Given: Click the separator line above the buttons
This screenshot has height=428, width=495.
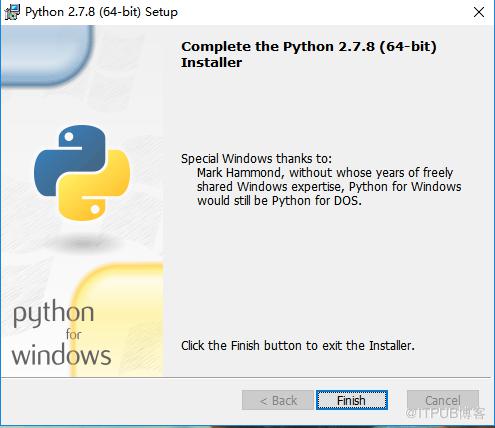Looking at the screenshot, I should pyautogui.click(x=246, y=378).
